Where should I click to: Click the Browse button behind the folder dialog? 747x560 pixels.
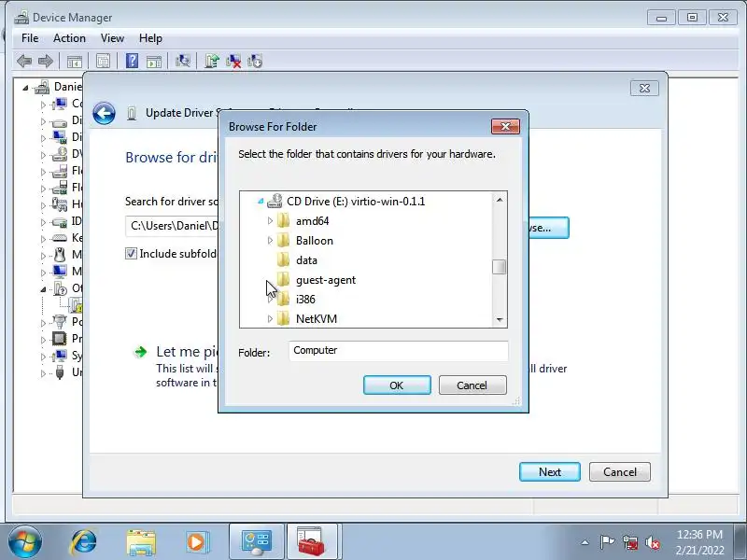click(x=549, y=228)
